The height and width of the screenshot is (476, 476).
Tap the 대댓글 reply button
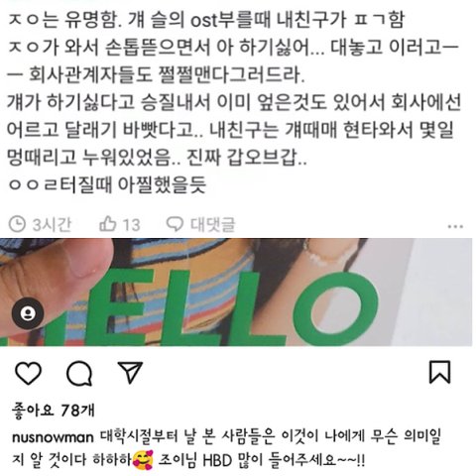click(212, 224)
